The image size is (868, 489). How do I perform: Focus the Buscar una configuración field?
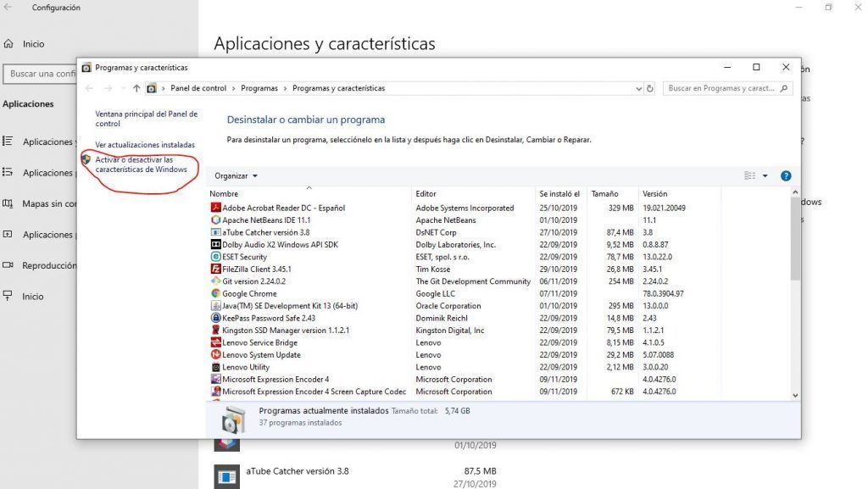click(40, 74)
